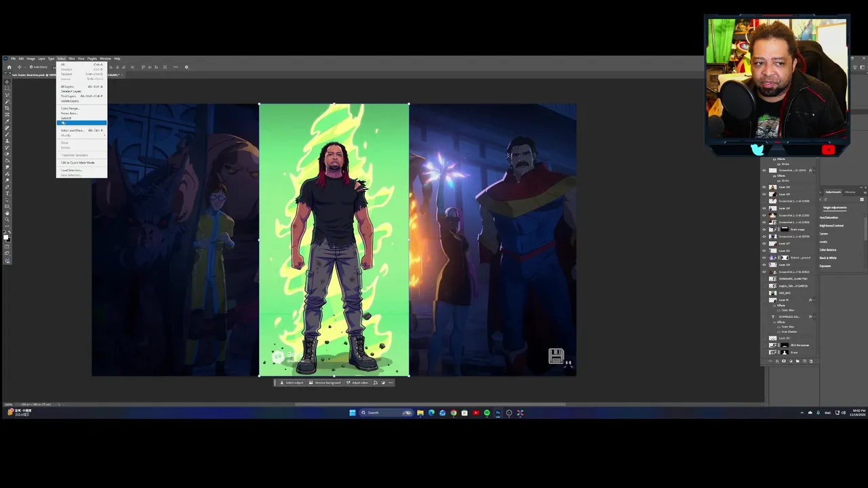Open the Window menu

tap(105, 58)
